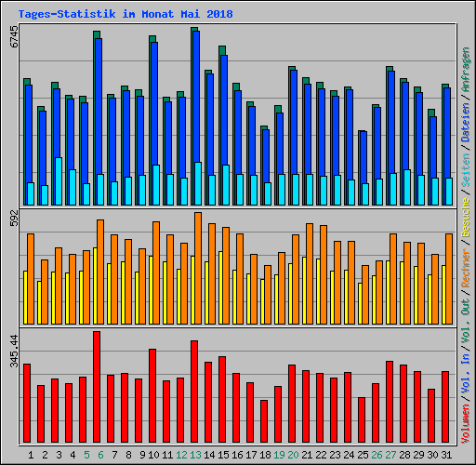Click the 'Besuche' legend label
Screen dimensions: 476x465
[466, 218]
